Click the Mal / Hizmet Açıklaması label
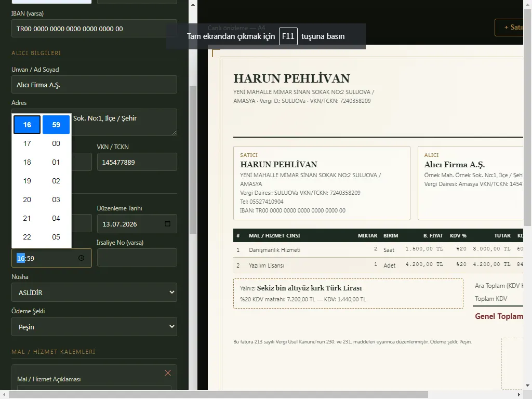 point(49,379)
